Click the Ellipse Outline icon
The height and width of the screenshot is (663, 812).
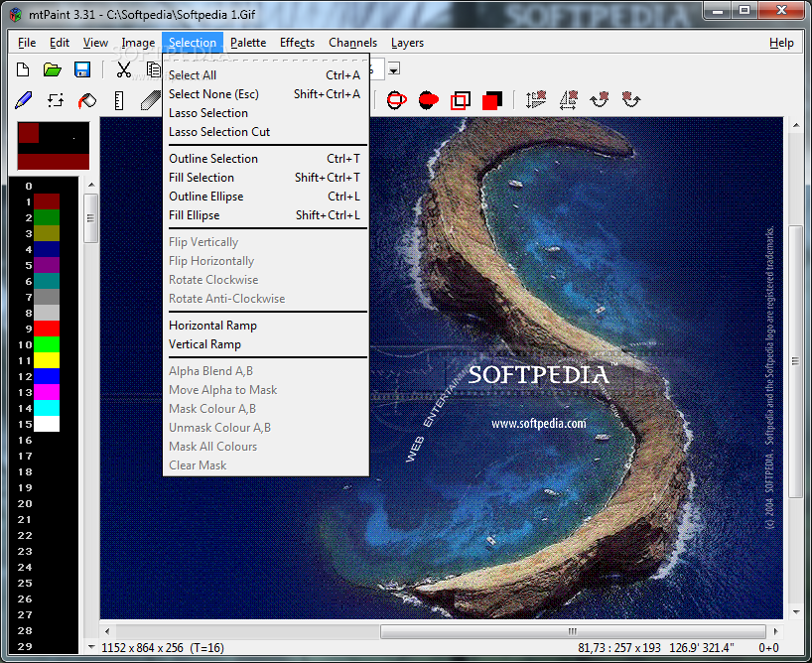(397, 100)
